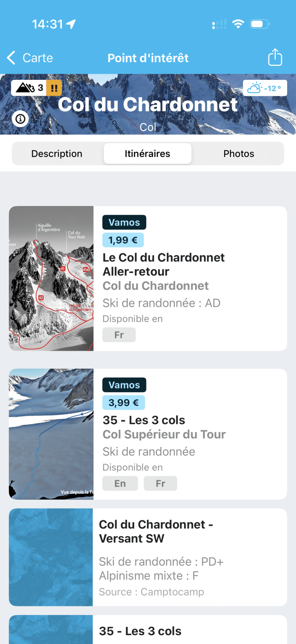Tap the avalanche risk level 3 badge

pyautogui.click(x=29, y=88)
